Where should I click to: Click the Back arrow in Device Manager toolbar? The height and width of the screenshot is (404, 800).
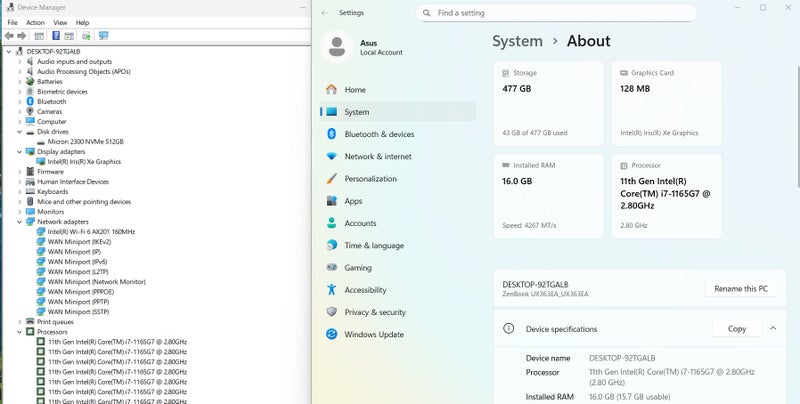[9, 36]
